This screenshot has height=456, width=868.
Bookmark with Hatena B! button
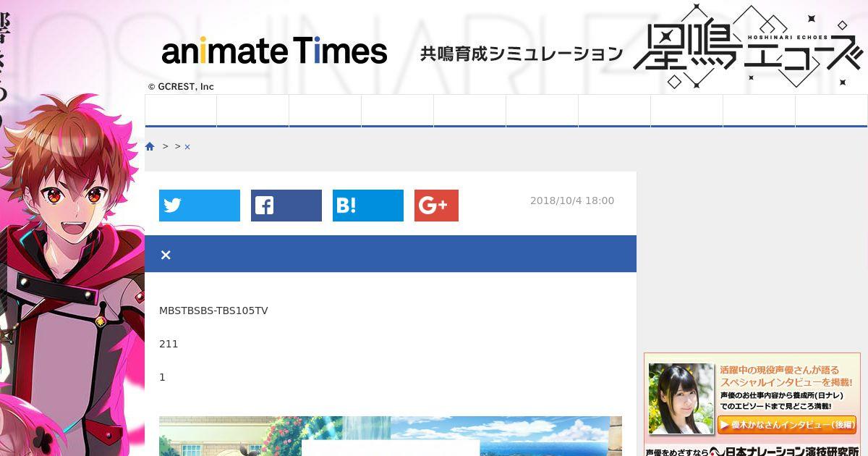pos(368,206)
